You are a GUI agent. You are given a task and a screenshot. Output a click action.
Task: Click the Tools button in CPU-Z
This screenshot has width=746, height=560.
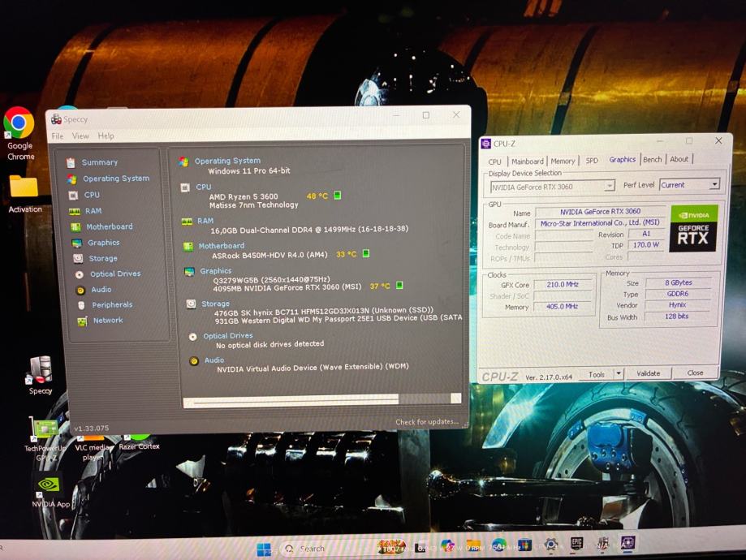coord(596,374)
